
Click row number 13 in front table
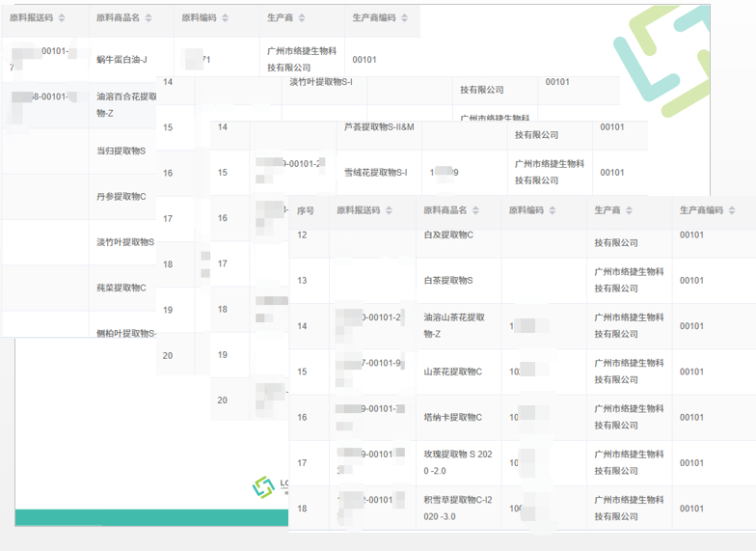(302, 280)
